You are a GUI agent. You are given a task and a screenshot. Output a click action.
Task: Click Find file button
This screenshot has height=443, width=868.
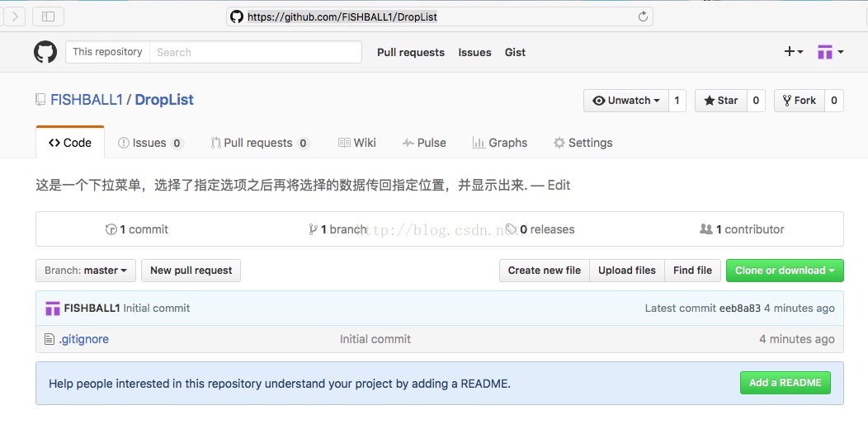692,271
